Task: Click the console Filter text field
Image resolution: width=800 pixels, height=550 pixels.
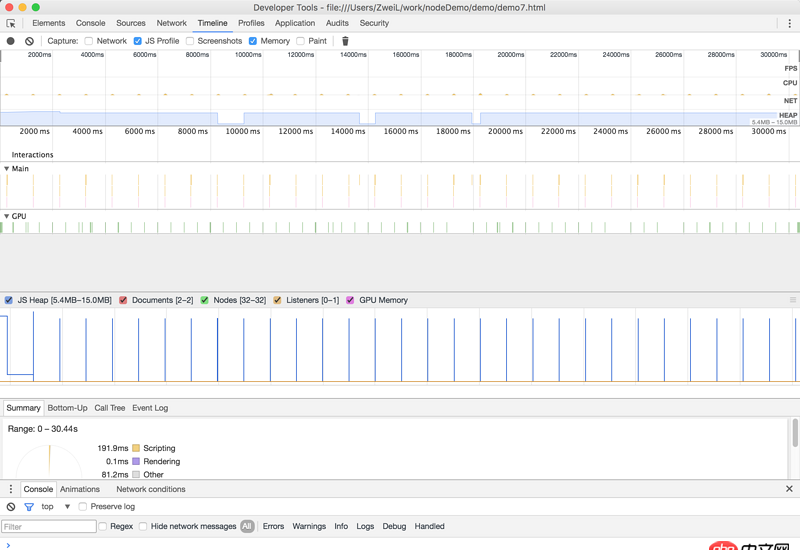Action: [48, 526]
